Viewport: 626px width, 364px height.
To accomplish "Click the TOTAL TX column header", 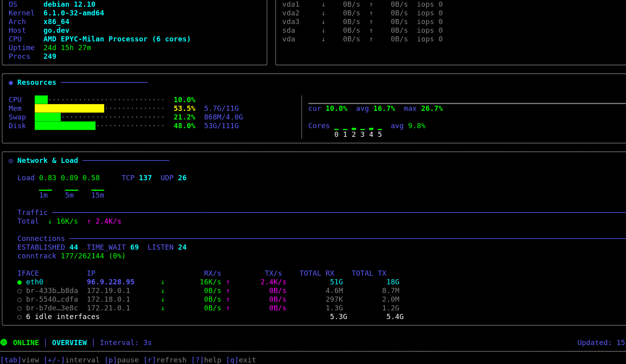I will pos(369,273).
